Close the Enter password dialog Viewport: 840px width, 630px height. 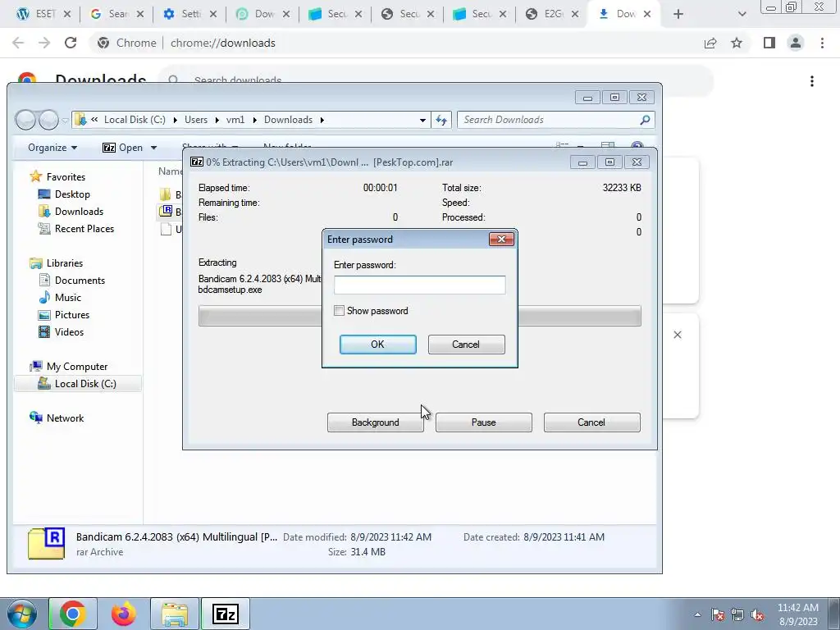click(501, 239)
